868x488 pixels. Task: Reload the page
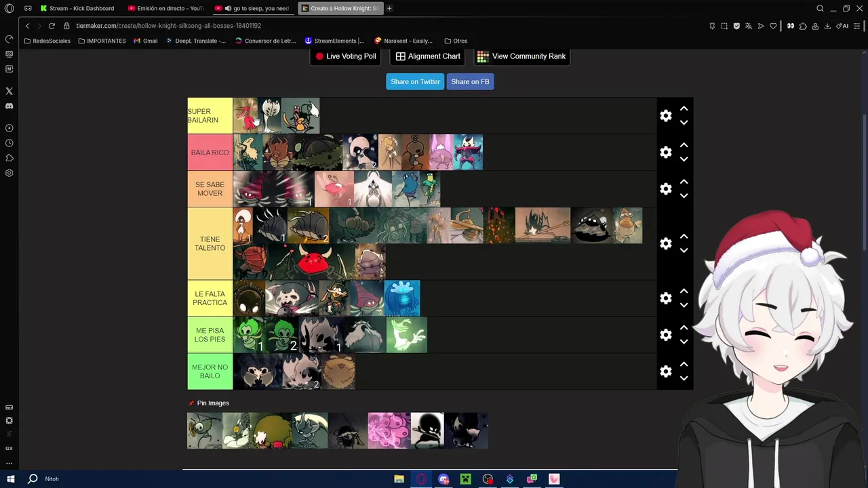tap(52, 26)
